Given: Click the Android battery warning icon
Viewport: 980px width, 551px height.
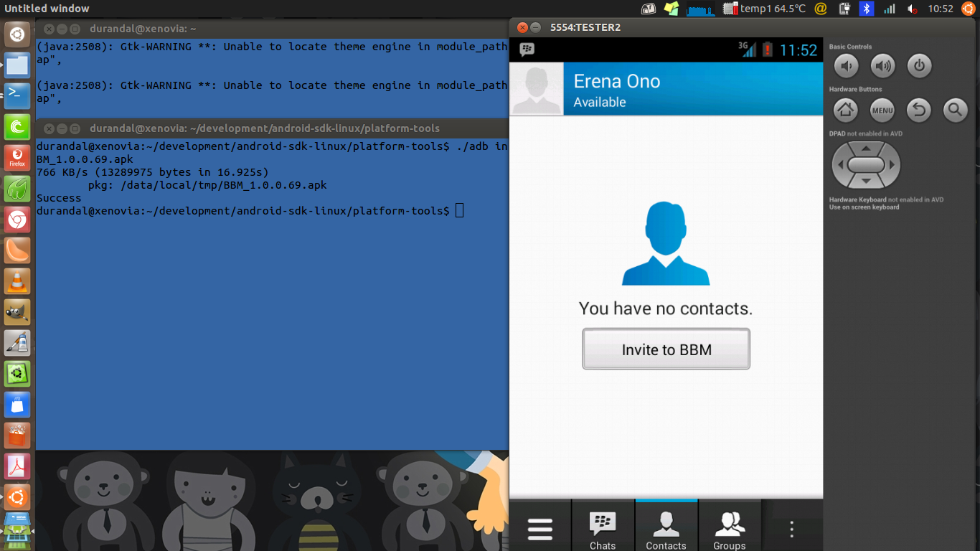Looking at the screenshot, I should point(768,50).
